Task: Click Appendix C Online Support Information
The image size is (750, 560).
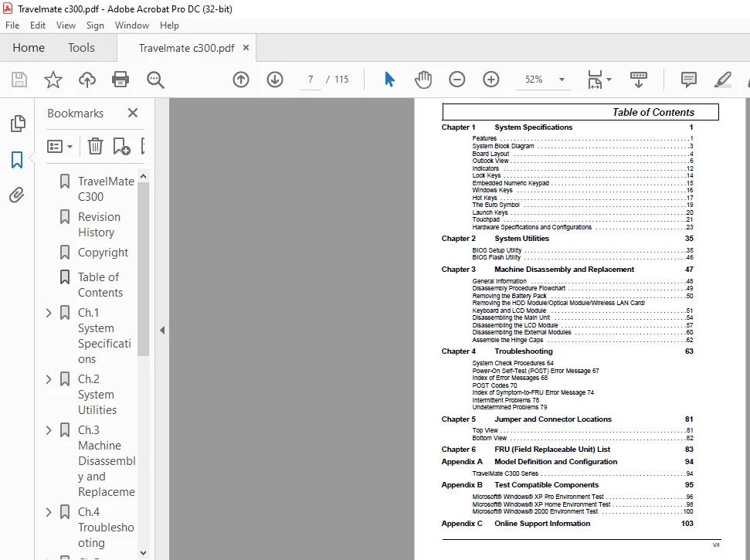Action: tap(567, 523)
